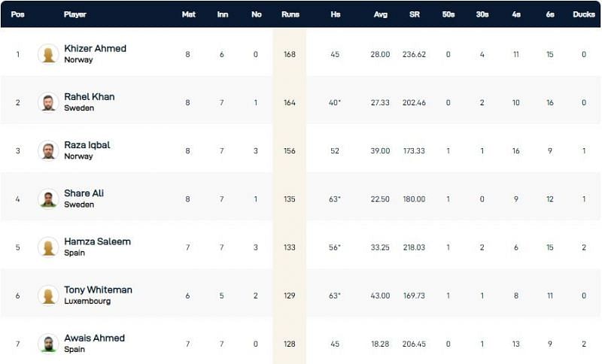Open Tony Whiteman's player name link

pyautogui.click(x=98, y=290)
